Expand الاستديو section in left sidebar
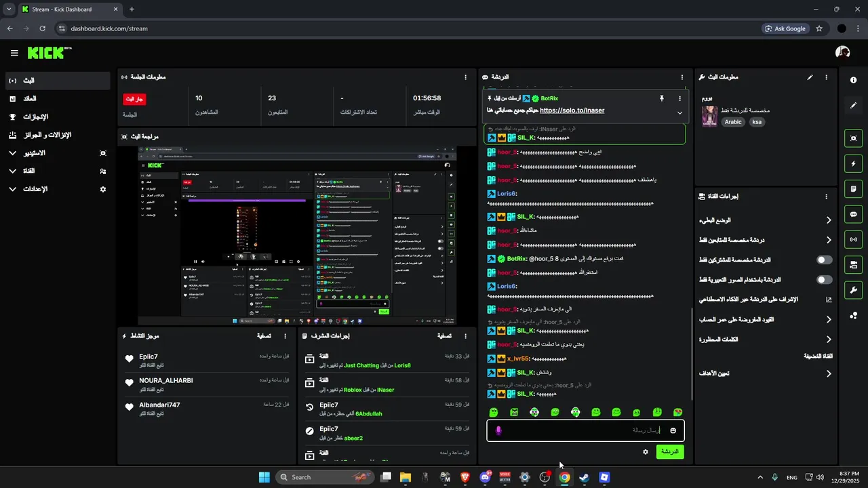Screen dimensions: 868x488 pos(58,153)
